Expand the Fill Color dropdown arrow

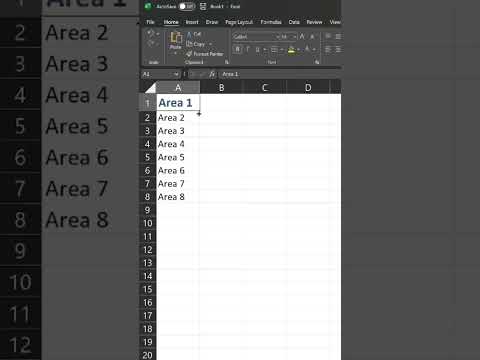pos(299,50)
